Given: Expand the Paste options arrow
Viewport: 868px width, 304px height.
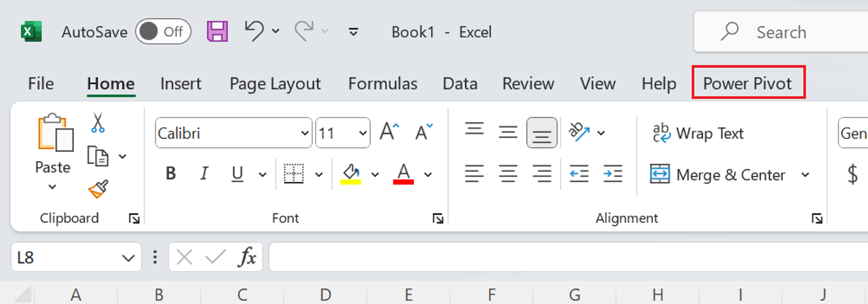Looking at the screenshot, I should [52, 186].
